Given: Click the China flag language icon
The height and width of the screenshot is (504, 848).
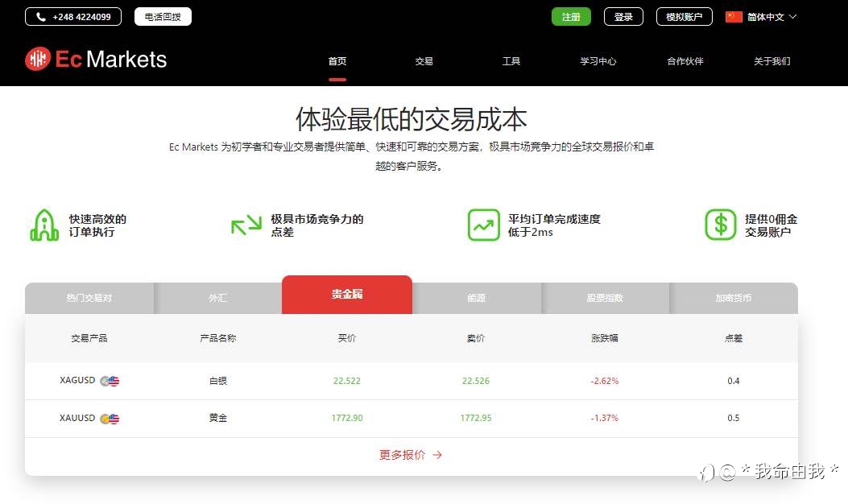Looking at the screenshot, I should click(x=734, y=17).
